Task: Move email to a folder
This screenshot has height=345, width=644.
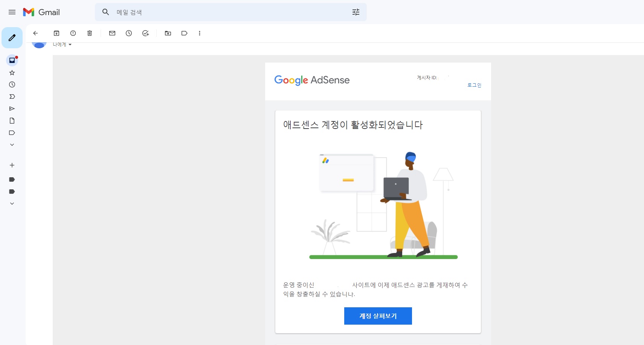Action: [168, 33]
